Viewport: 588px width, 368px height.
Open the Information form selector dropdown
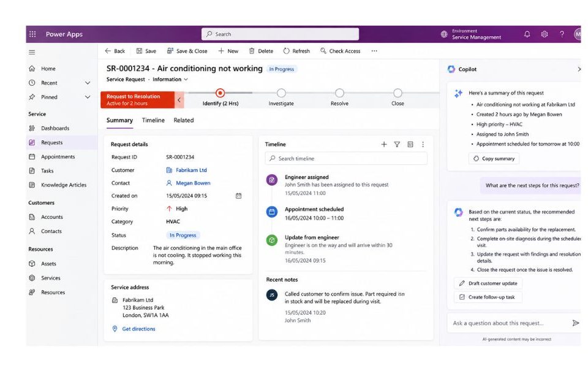click(170, 79)
